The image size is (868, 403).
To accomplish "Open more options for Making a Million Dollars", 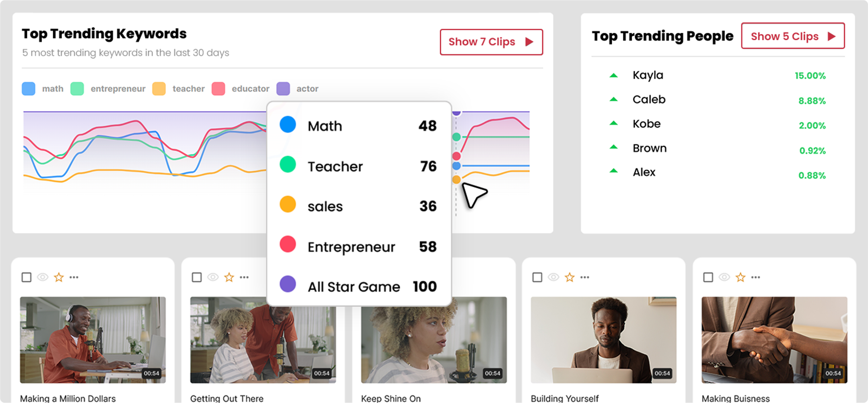I will [74, 277].
